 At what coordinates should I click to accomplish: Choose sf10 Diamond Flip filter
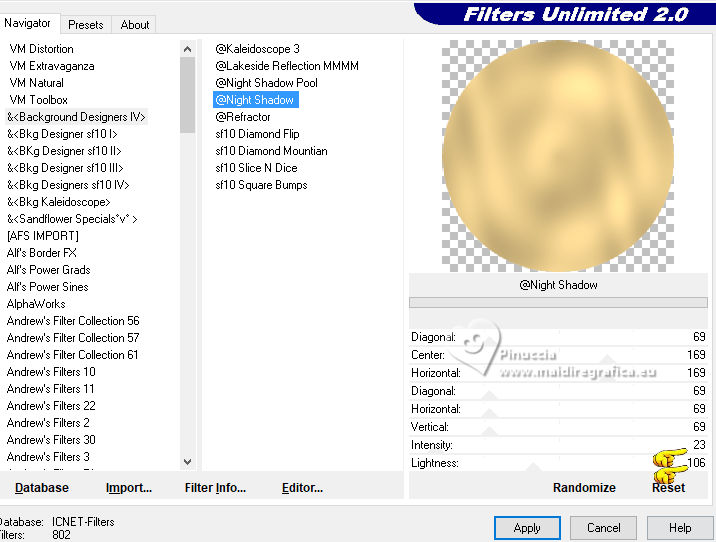click(257, 134)
